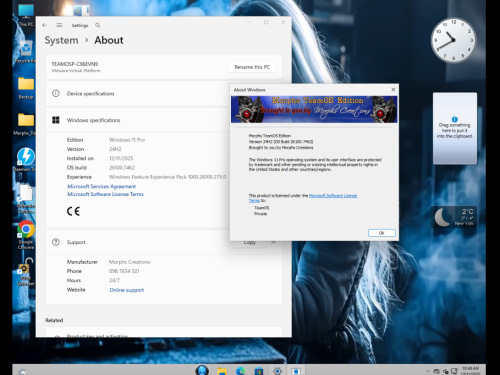Image resolution: width=500 pixels, height=375 pixels.
Task: Show hidden system tray icons chevron
Action: click(427, 371)
